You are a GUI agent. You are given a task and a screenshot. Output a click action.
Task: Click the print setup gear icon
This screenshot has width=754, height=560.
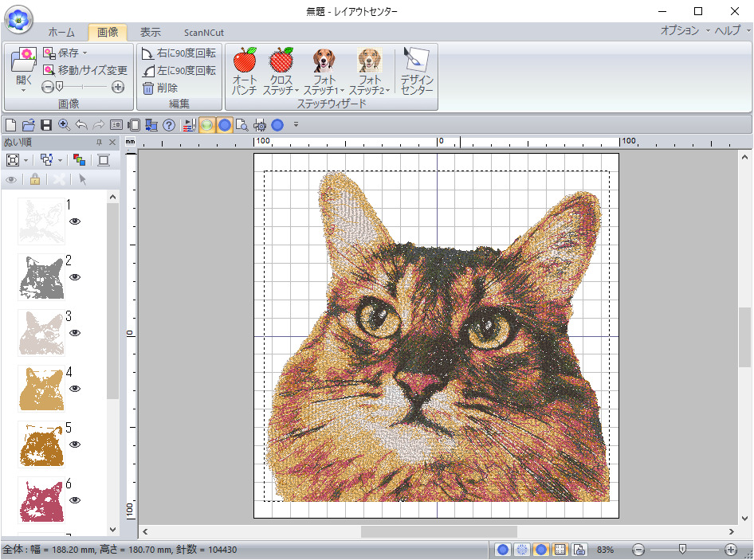pos(260,125)
